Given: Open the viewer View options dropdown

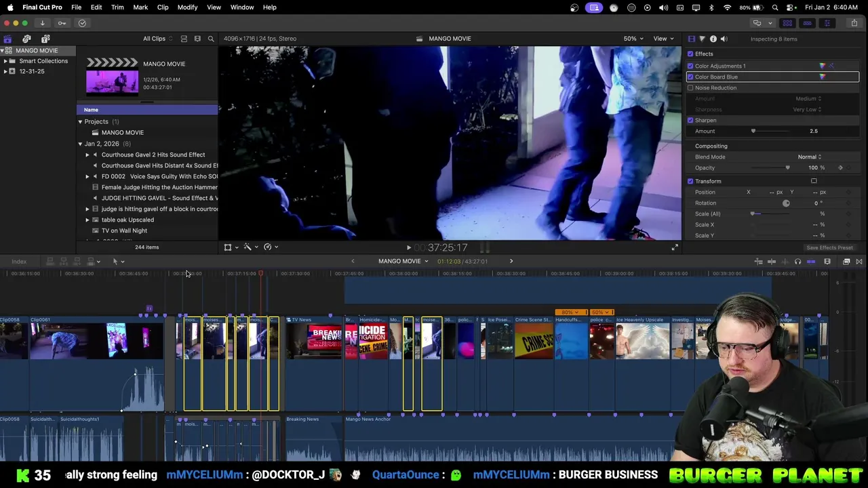Looking at the screenshot, I should tap(663, 39).
